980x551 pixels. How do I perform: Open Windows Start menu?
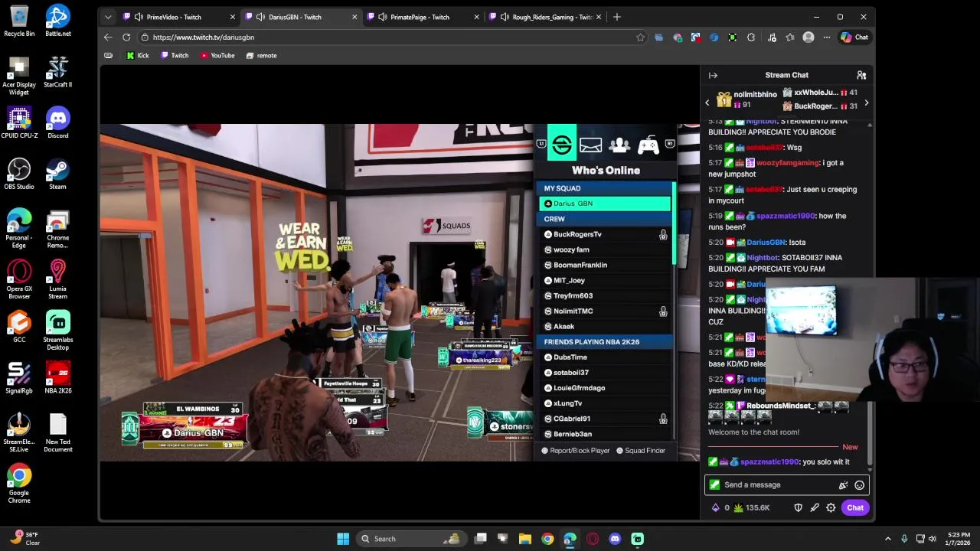343,539
